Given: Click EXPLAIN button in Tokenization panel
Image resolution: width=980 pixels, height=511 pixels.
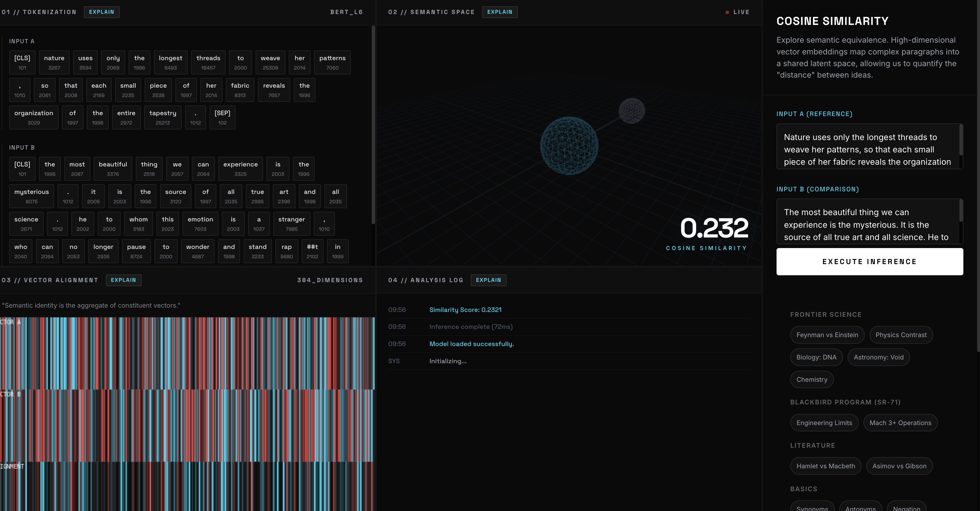Looking at the screenshot, I should (101, 12).
